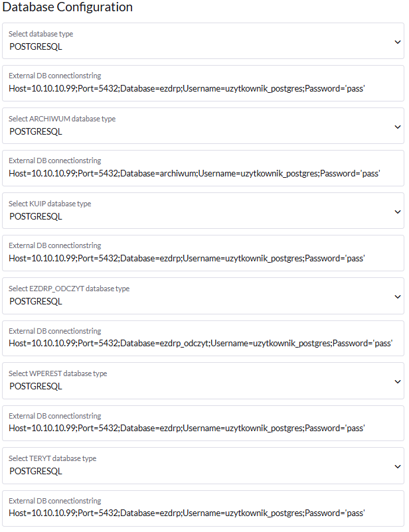Click the Database Configuration heading

[x=68, y=7]
